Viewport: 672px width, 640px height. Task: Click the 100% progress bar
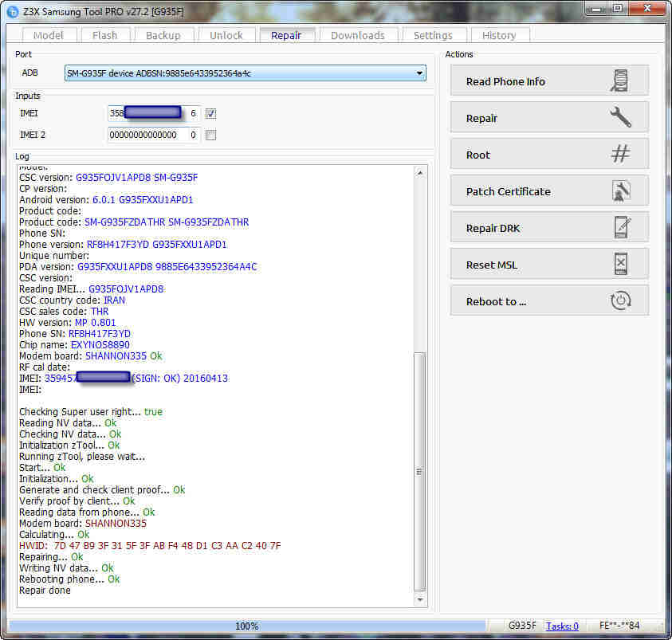247,626
